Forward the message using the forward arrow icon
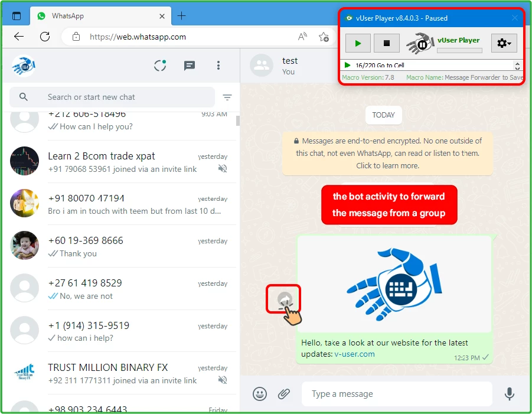The height and width of the screenshot is (414, 532). click(285, 299)
